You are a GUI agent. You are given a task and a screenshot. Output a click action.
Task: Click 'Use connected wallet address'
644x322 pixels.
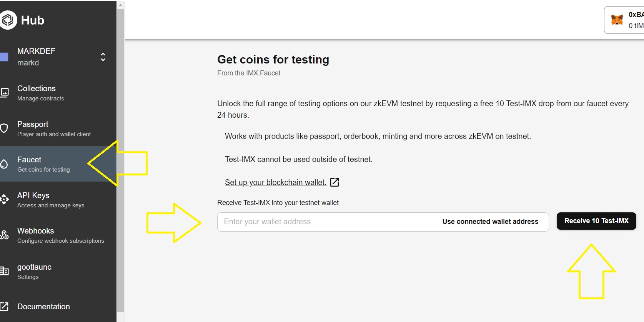490,222
